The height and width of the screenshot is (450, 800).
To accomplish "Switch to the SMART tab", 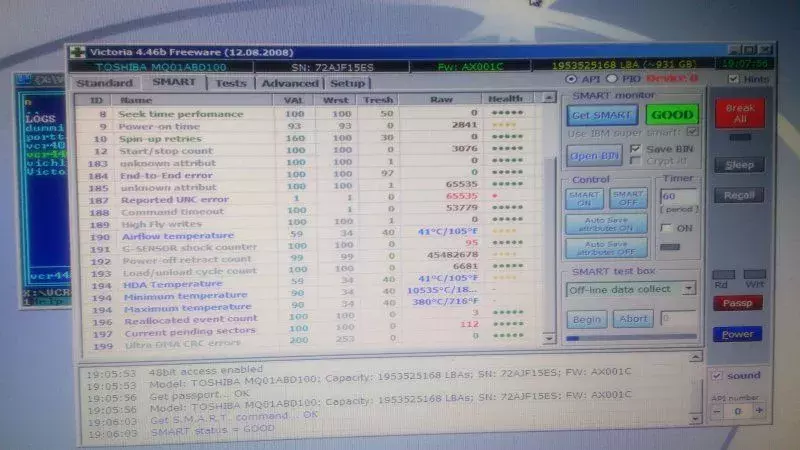I will point(173,82).
